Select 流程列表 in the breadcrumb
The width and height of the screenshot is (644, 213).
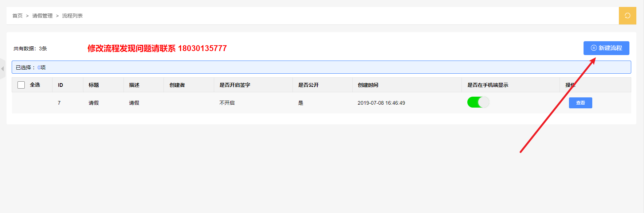pos(72,16)
